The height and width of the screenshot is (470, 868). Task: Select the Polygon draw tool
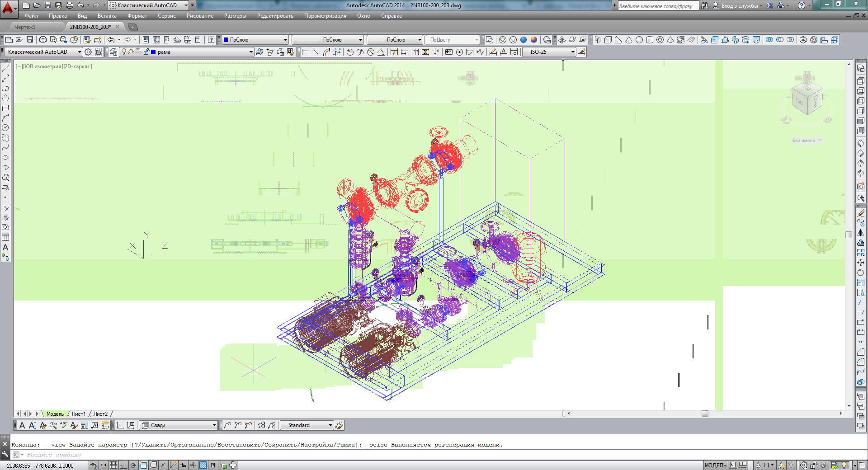point(5,98)
